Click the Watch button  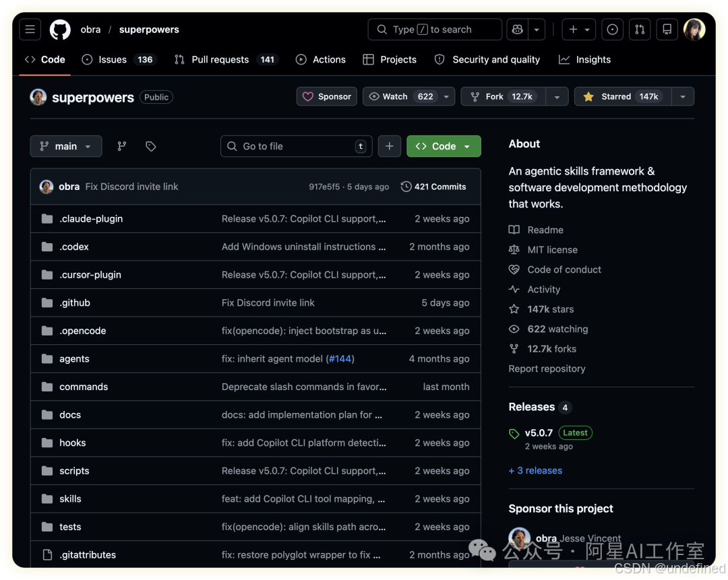(x=400, y=96)
